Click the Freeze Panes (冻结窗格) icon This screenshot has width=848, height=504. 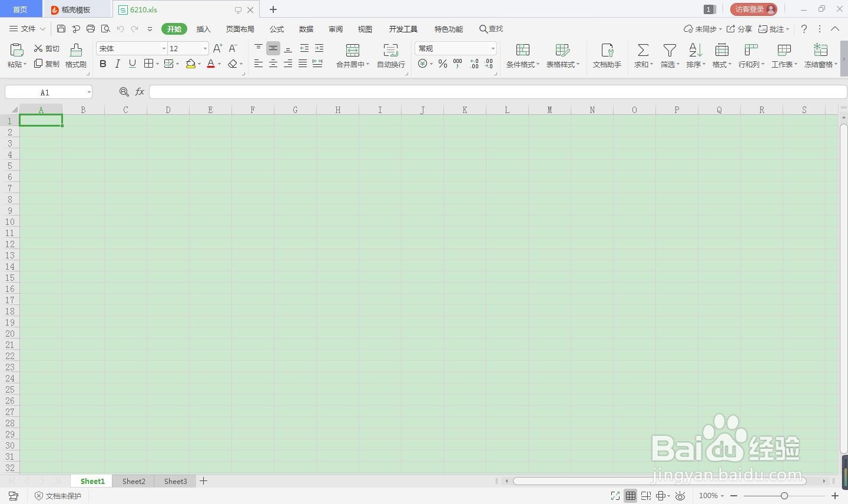coord(820,50)
